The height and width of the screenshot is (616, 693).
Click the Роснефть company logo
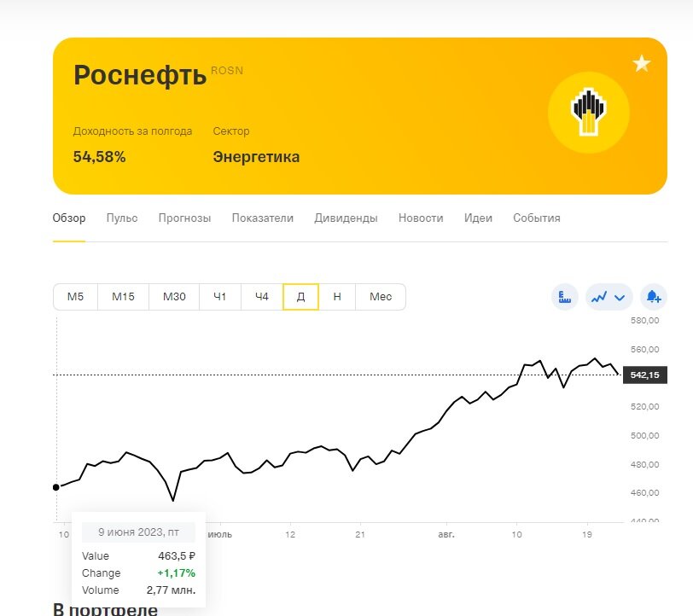tap(588, 112)
